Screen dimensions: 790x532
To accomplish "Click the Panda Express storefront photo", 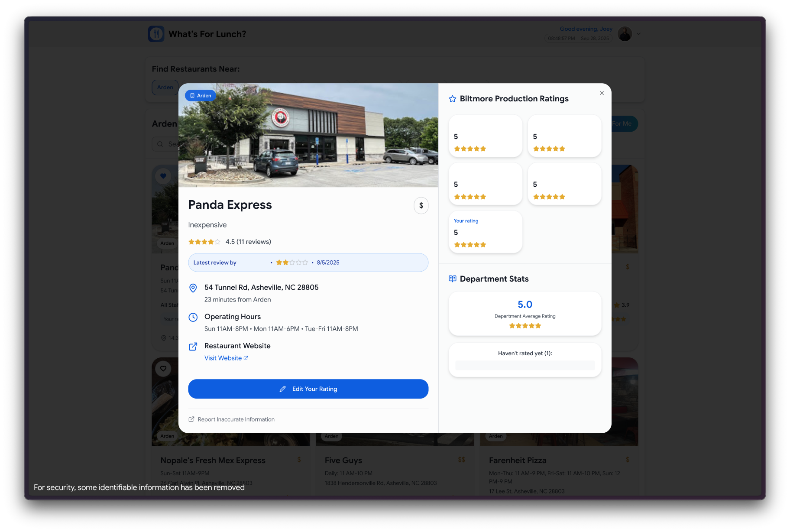I will 308,135.
